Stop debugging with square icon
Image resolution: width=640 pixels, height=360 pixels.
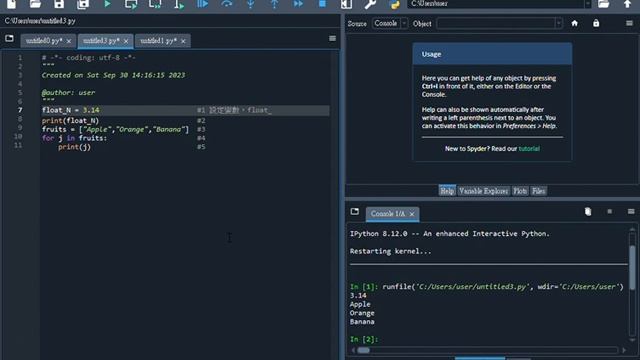pos(322,4)
